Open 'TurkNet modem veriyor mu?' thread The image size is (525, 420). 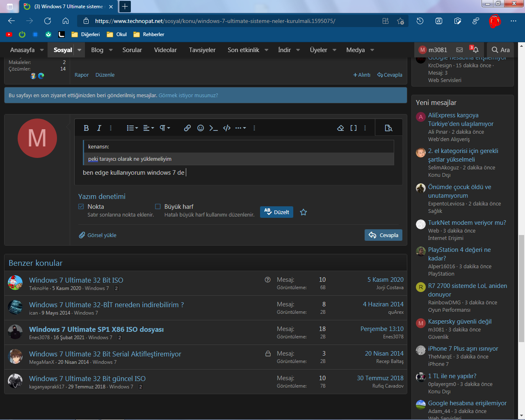pos(467,223)
